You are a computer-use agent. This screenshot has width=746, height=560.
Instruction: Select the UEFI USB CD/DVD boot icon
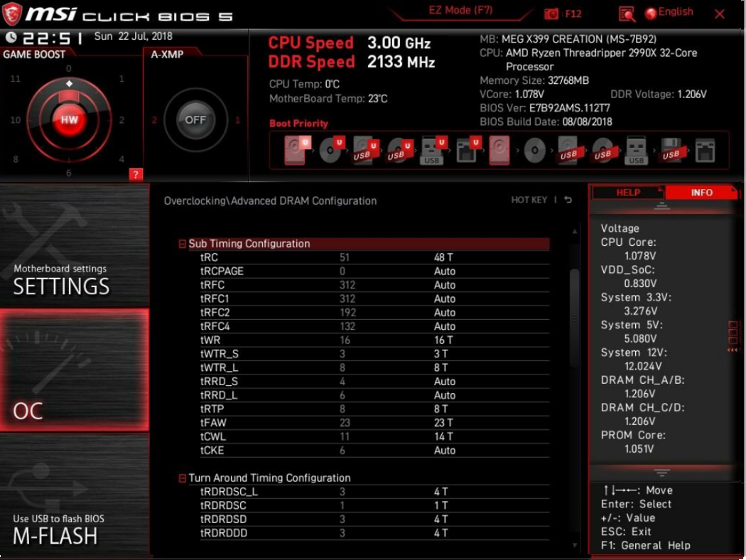(x=399, y=151)
